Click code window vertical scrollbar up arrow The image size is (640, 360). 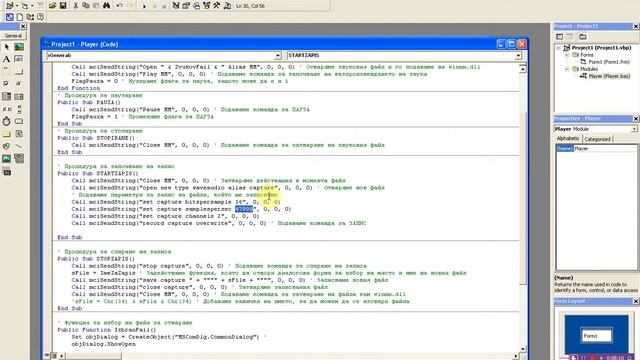click(x=522, y=68)
